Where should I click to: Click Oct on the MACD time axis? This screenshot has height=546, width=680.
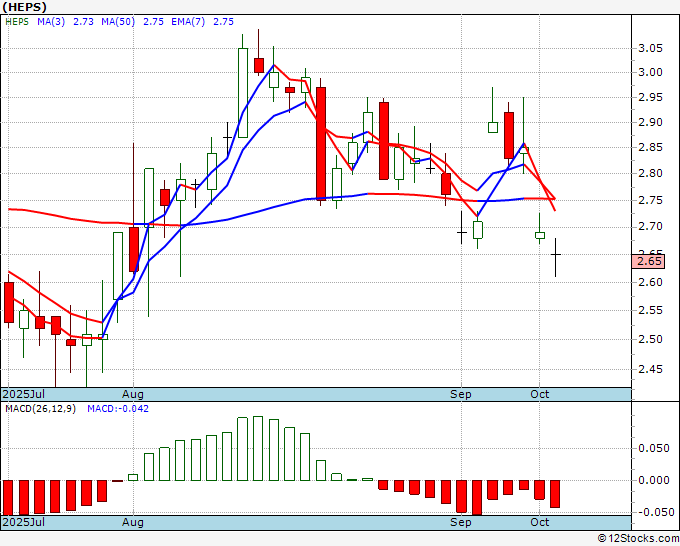539,522
